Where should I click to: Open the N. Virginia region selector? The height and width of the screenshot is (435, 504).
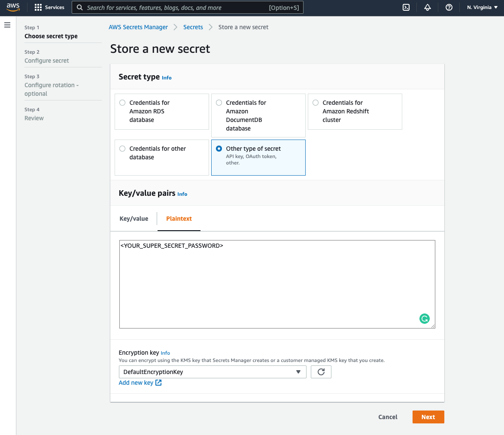click(x=482, y=7)
